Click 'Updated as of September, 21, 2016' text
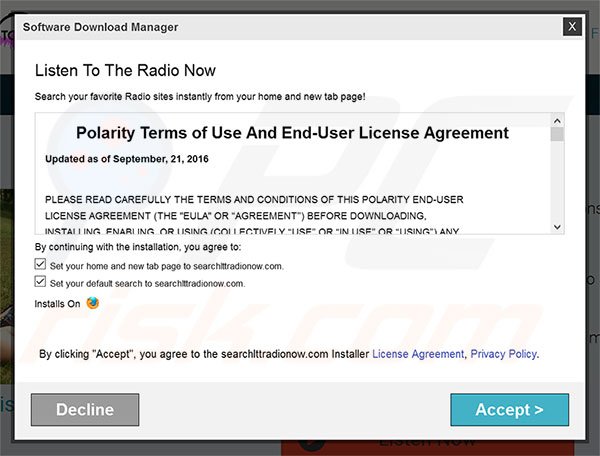This screenshot has width=600, height=456. (127, 159)
